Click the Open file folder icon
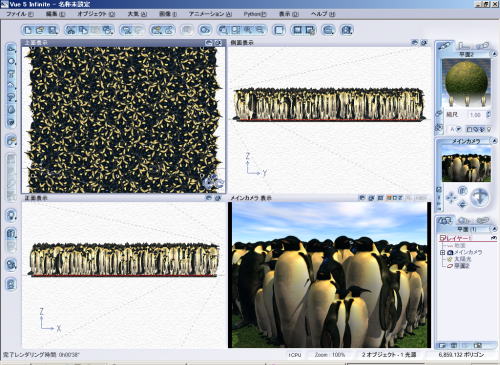The image size is (500, 365). 40,30
